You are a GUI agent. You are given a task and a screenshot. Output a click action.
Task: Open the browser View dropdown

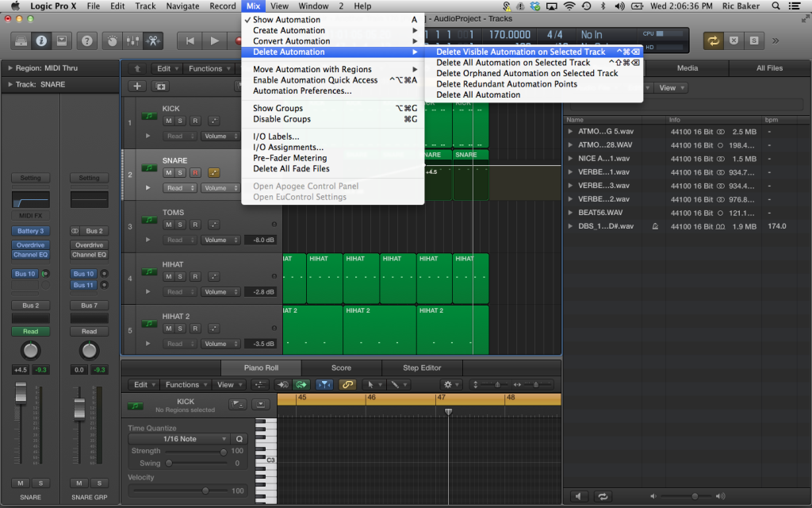click(672, 87)
